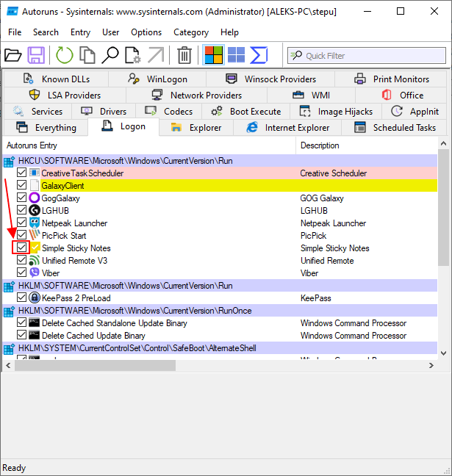
Task: Uncheck the GogGalaxy checkbox
Action: (x=21, y=198)
